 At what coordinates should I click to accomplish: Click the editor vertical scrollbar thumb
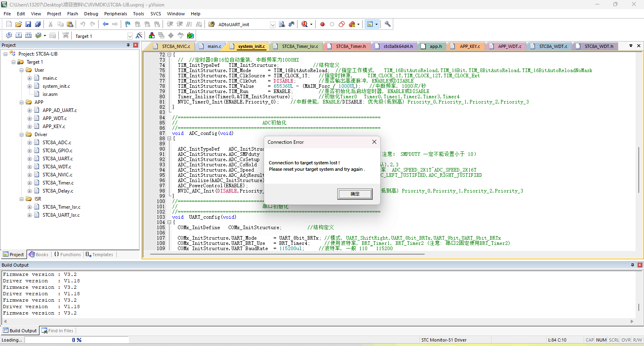click(639, 170)
